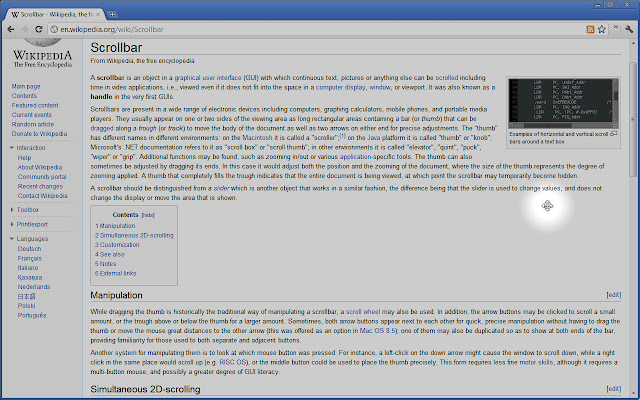Open Current events link
Image resolution: width=640 pixels, height=400 pixels.
(31, 115)
